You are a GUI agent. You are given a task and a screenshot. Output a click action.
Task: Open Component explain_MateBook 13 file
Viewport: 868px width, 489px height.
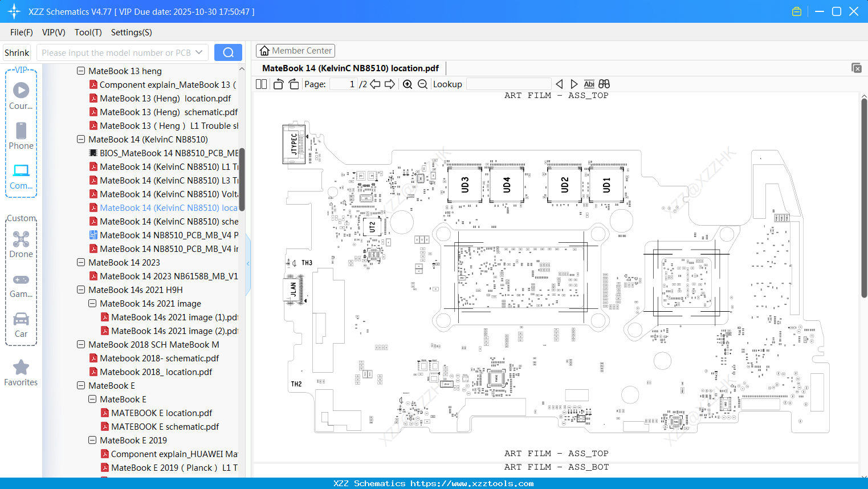click(162, 84)
